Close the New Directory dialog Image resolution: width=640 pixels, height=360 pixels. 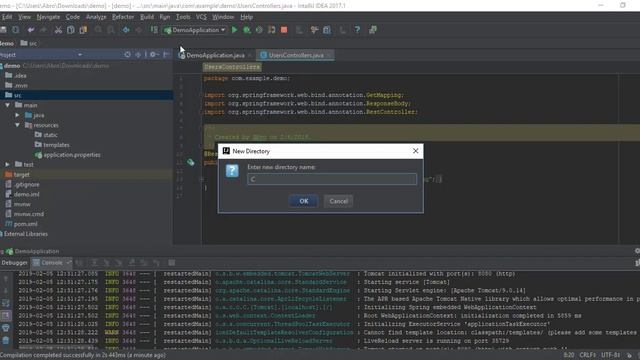416,151
